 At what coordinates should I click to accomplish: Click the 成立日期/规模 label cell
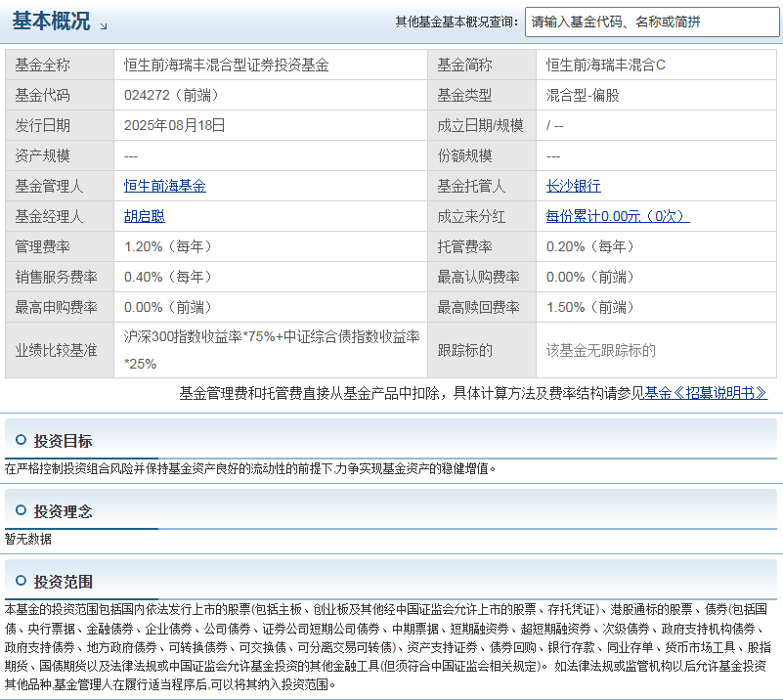pyautogui.click(x=482, y=125)
